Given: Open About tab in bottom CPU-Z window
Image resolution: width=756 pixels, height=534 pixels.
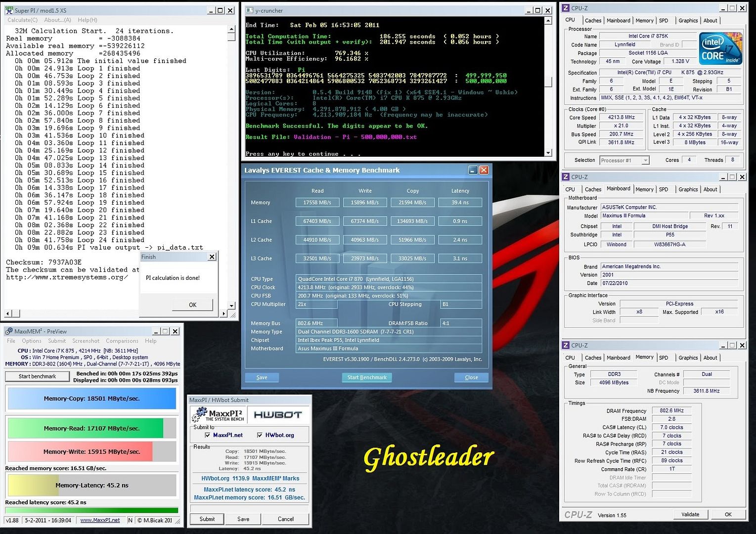Looking at the screenshot, I should [710, 358].
